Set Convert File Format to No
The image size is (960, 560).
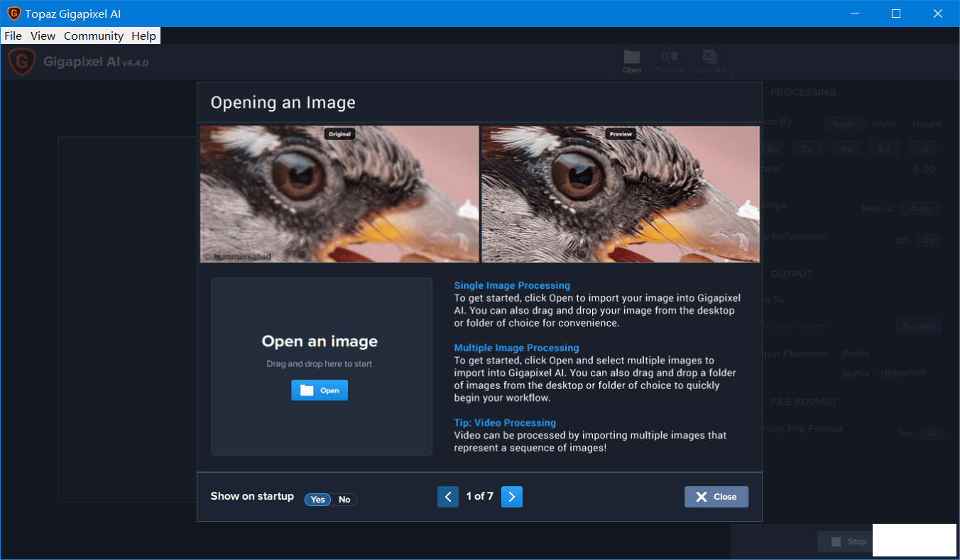930,433
